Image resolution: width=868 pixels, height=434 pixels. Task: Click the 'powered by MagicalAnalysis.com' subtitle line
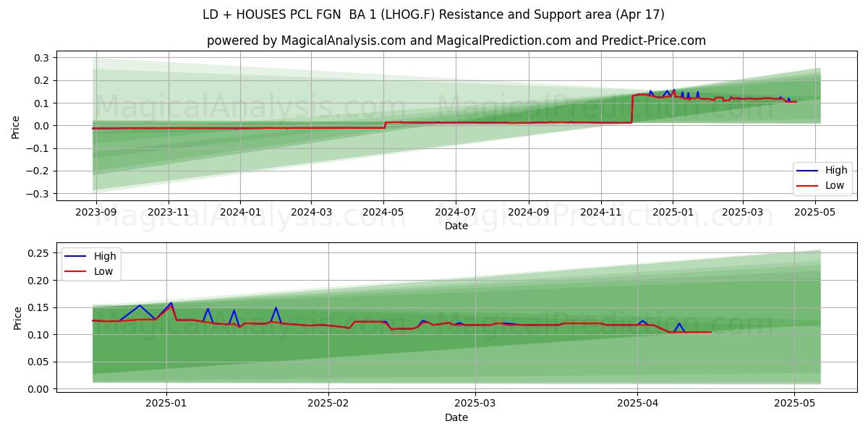click(456, 41)
